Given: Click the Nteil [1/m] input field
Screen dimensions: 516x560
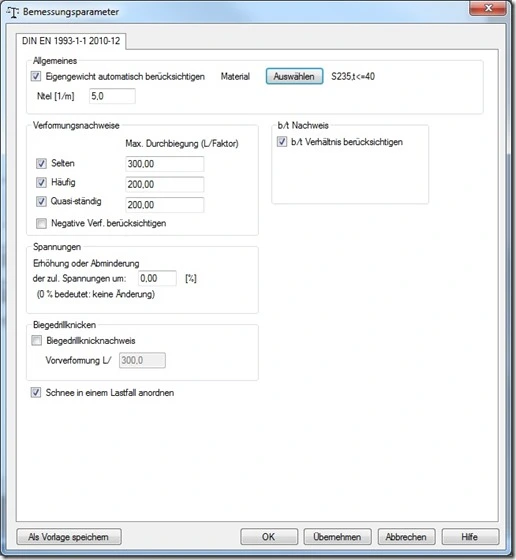Looking at the screenshot, I should (112, 96).
